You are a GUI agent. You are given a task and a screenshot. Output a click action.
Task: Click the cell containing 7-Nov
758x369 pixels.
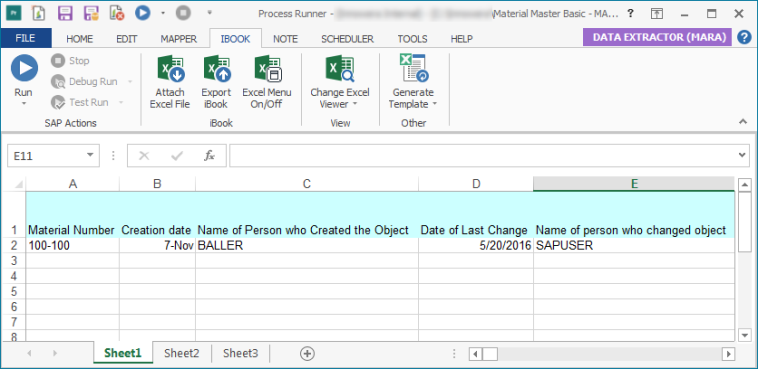point(158,246)
